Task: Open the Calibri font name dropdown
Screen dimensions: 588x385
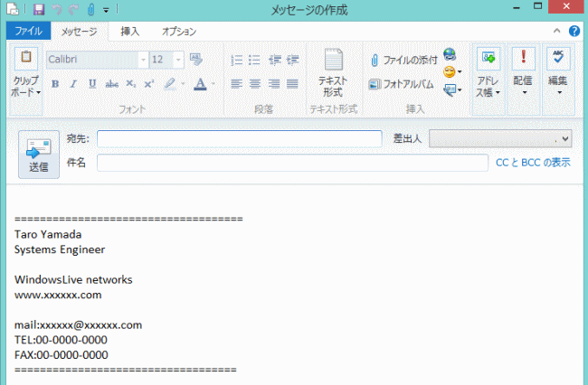Action: (x=143, y=60)
